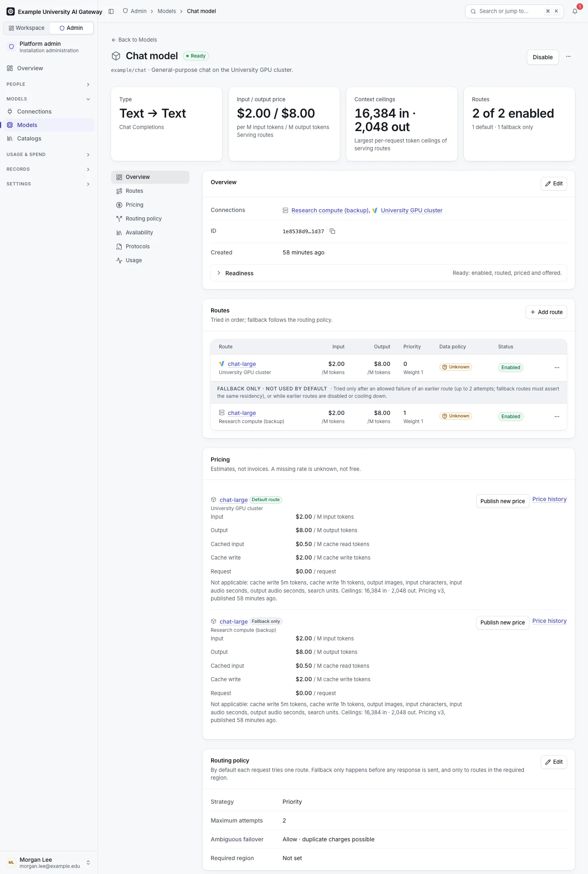The height and width of the screenshot is (874, 588).
Task: Select the Models sidebar item
Action: click(49, 125)
